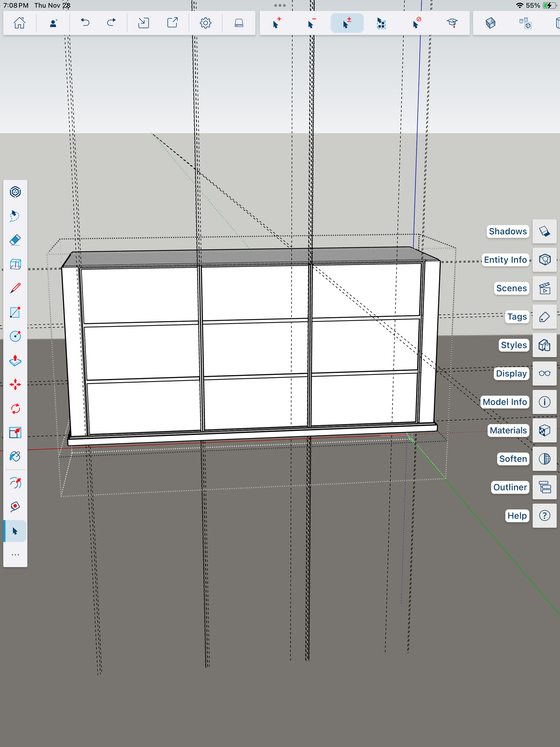
Task: Select the Orbit tool at top
Action: [x=15, y=192]
